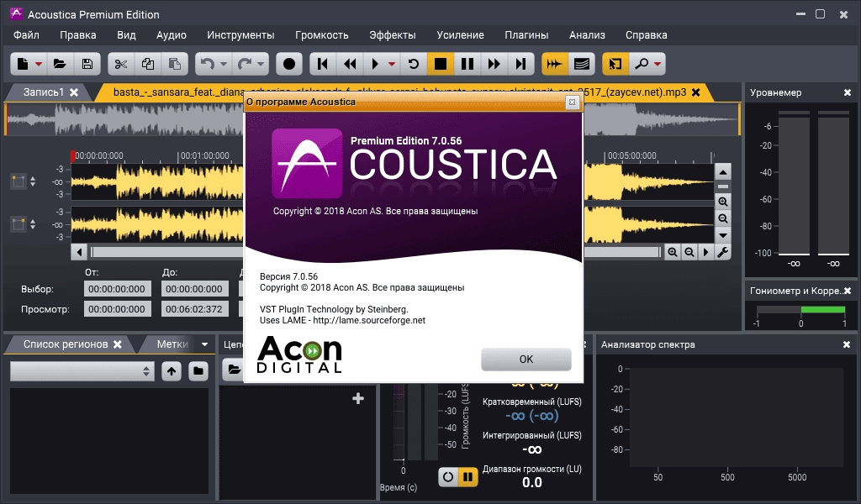Expand the redo history dropdown arrow
Screen dimensions: 861x504
[x=261, y=64]
